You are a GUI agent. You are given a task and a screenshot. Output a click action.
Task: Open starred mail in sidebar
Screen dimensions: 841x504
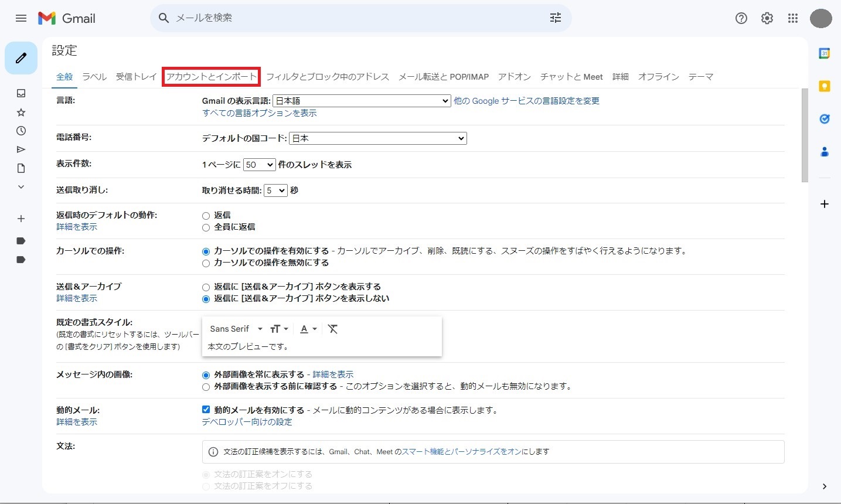tap(21, 112)
